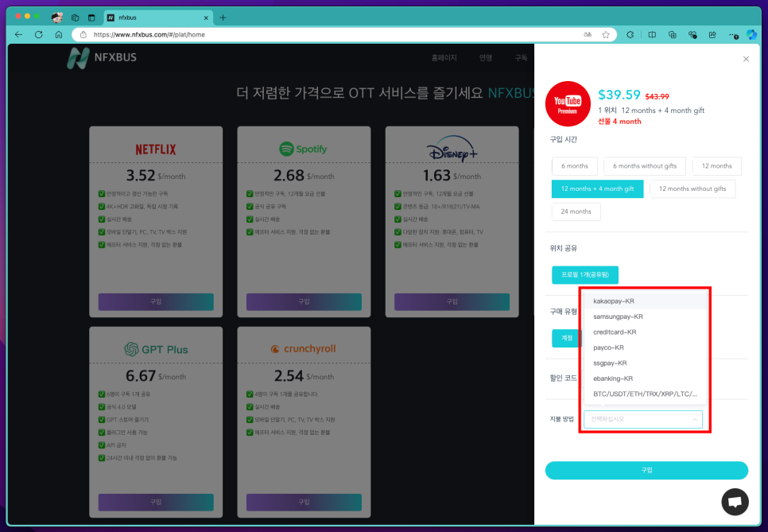Open the workspaces icon in tab bar
This screenshot has width=768, height=532.
coord(75,17)
